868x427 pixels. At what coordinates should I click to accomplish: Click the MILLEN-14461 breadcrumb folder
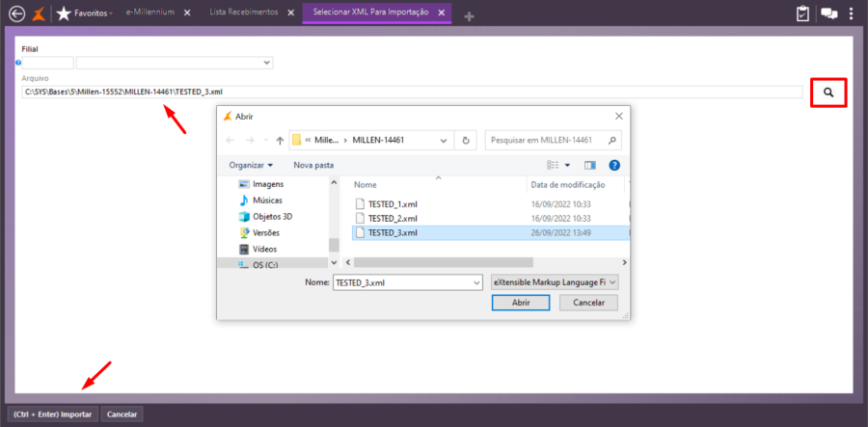[x=379, y=140]
